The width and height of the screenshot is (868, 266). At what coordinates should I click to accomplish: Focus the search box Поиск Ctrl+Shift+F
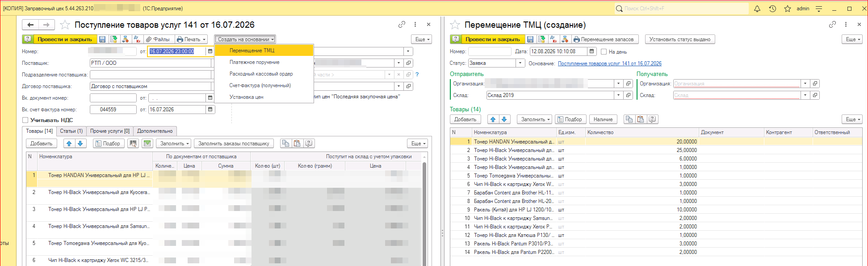pyautogui.click(x=681, y=8)
